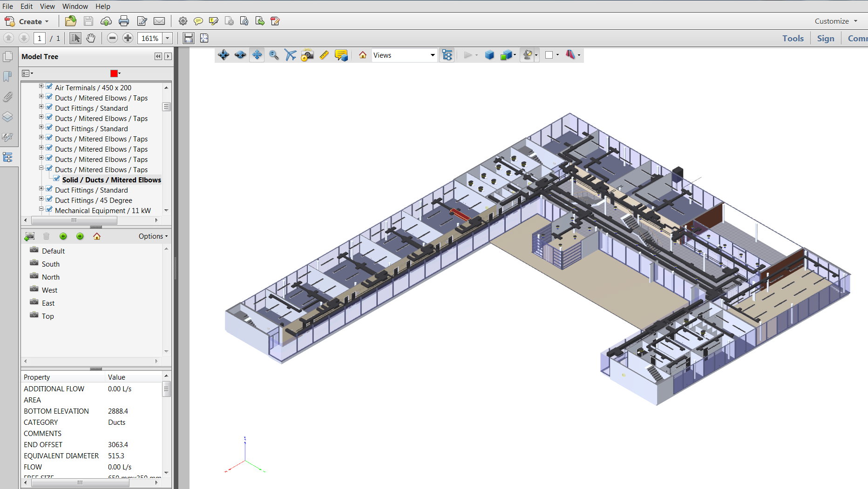
Task: Open the Views dropdown list
Action: coord(432,55)
